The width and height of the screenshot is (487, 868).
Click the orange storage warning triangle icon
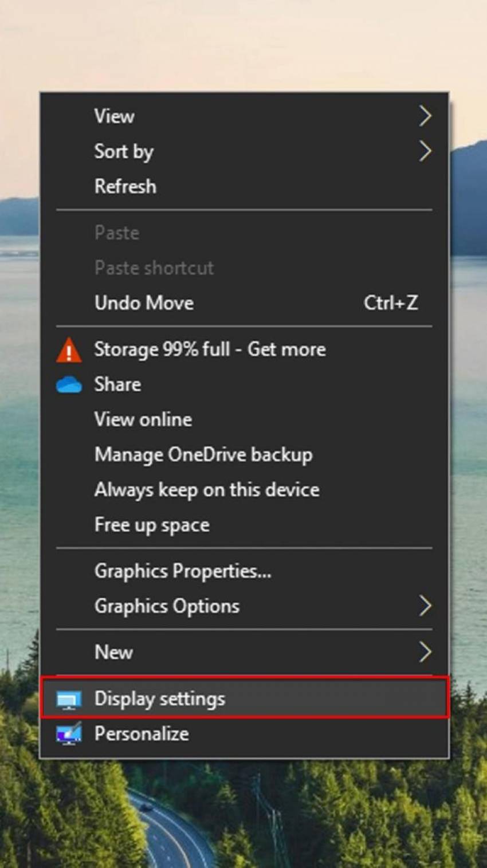(69, 349)
